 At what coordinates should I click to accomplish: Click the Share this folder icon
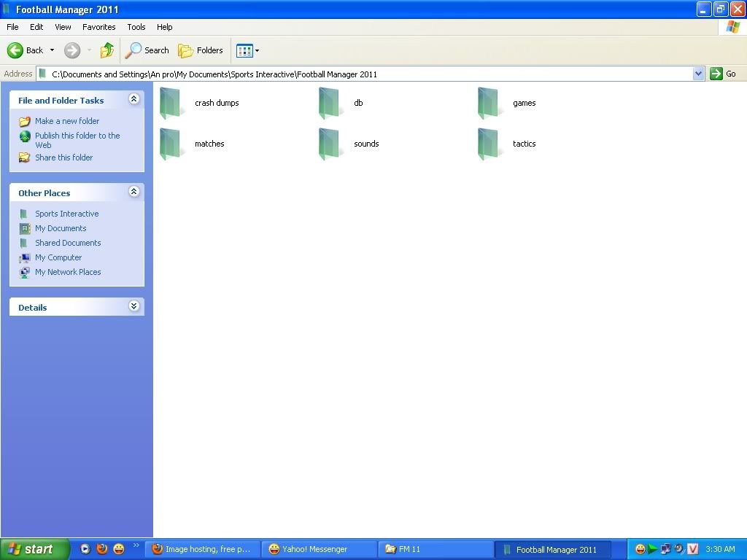tap(24, 157)
